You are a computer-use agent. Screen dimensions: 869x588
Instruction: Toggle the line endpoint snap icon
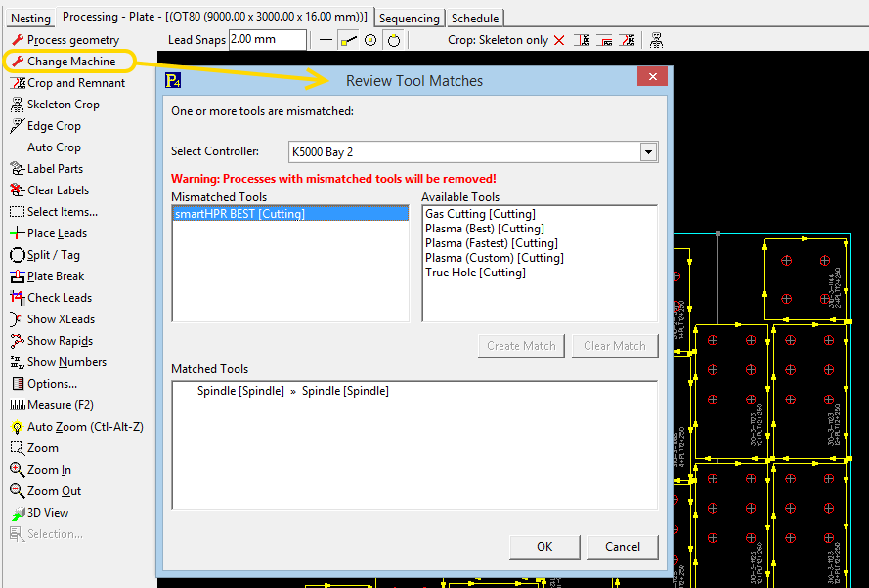point(348,40)
